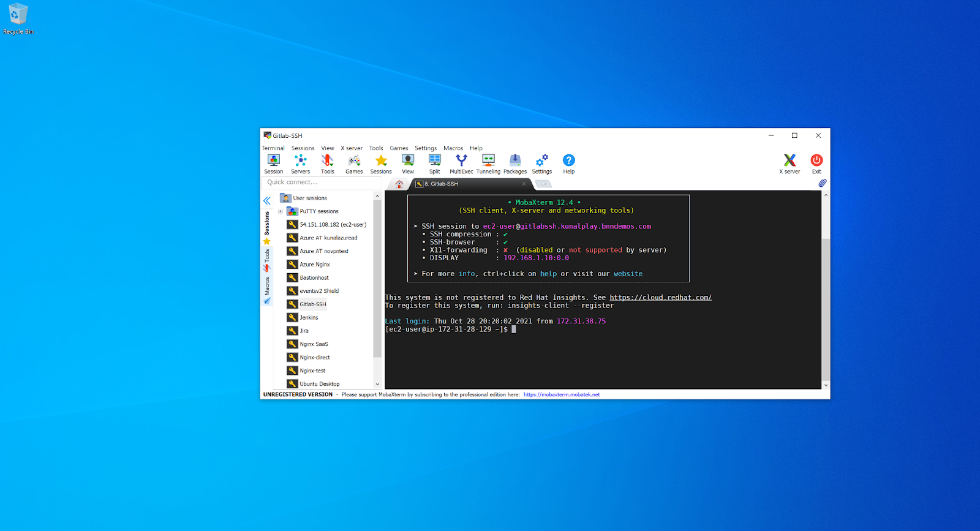Select the 8. Gitlab-SSH terminal tab

coord(470,184)
